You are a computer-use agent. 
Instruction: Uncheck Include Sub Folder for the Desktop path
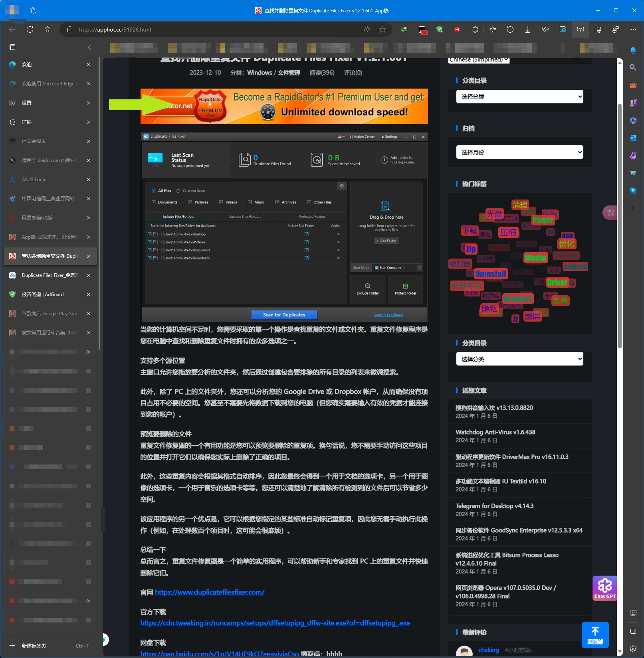coord(306,234)
